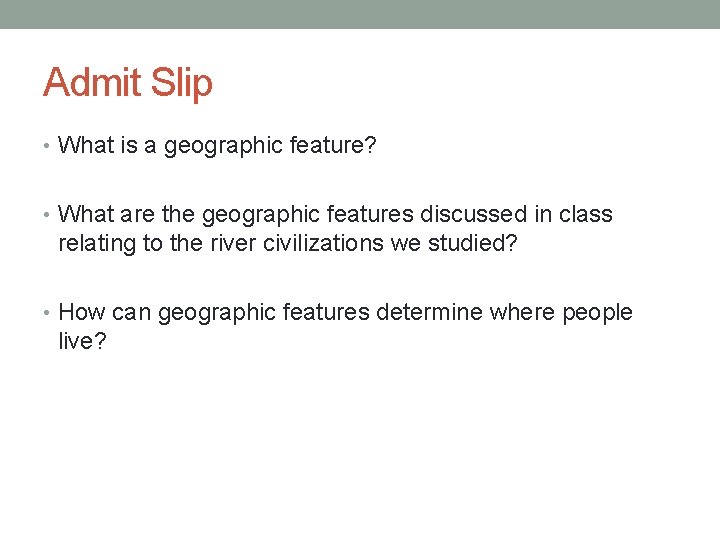
Task: Click the word "Slip" in the title
Action: pos(183,82)
